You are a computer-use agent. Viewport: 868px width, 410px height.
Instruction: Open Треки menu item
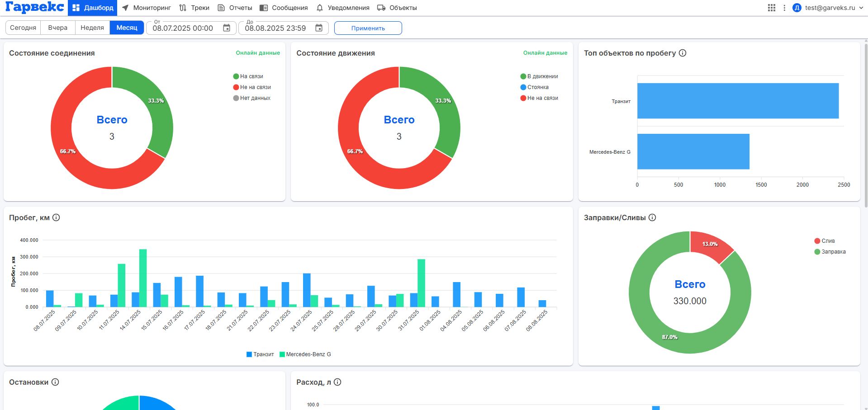tap(194, 8)
